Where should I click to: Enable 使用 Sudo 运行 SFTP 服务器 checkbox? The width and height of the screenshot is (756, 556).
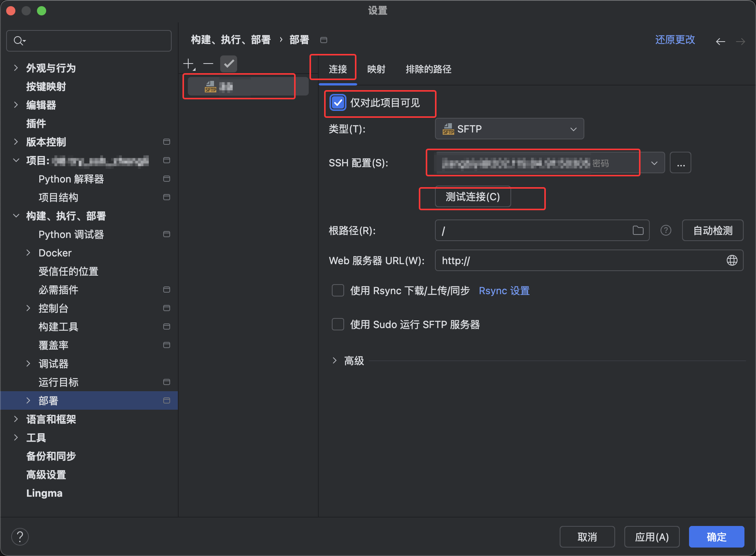pyautogui.click(x=338, y=324)
